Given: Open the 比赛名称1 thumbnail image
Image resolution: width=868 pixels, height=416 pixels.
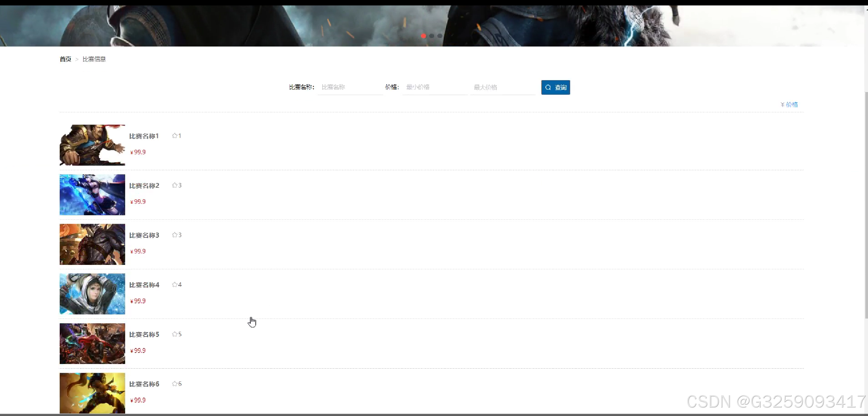Looking at the screenshot, I should (x=92, y=145).
